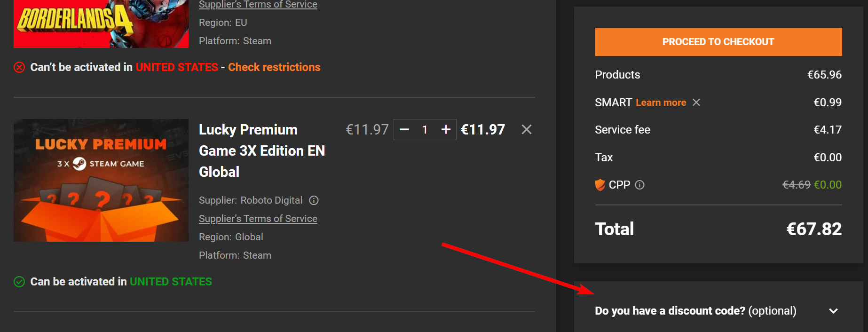Click the red cannot-activate warning icon
The height and width of the screenshot is (332, 868).
[19, 67]
